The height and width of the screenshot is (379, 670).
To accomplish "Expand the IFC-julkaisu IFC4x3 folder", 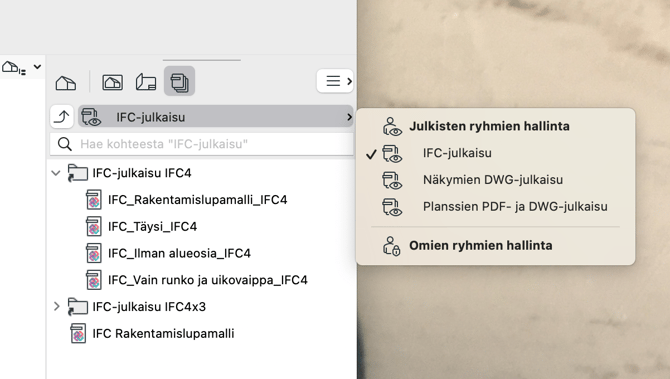I will (56, 306).
